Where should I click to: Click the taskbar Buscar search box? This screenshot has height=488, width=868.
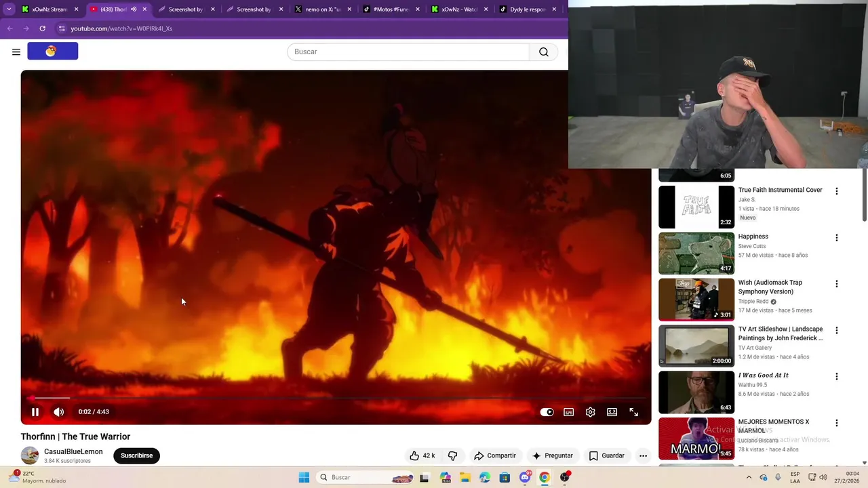[x=366, y=477]
